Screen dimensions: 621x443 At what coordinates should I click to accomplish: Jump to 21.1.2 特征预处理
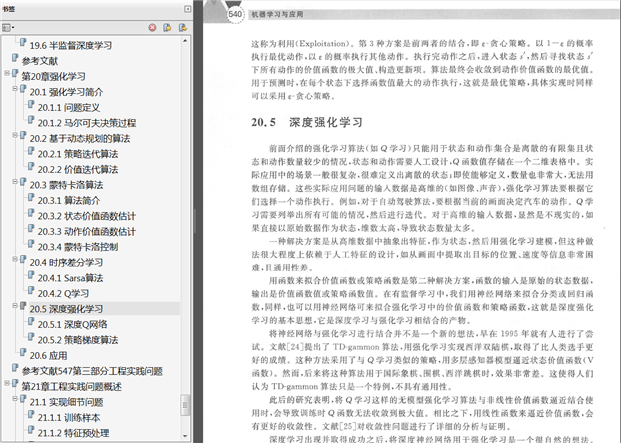(x=73, y=433)
